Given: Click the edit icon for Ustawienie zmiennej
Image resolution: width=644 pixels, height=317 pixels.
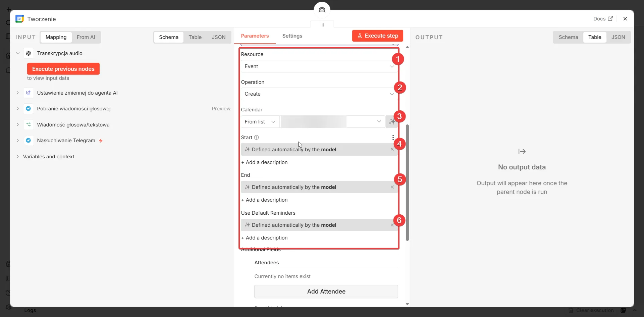Looking at the screenshot, I should point(29,93).
